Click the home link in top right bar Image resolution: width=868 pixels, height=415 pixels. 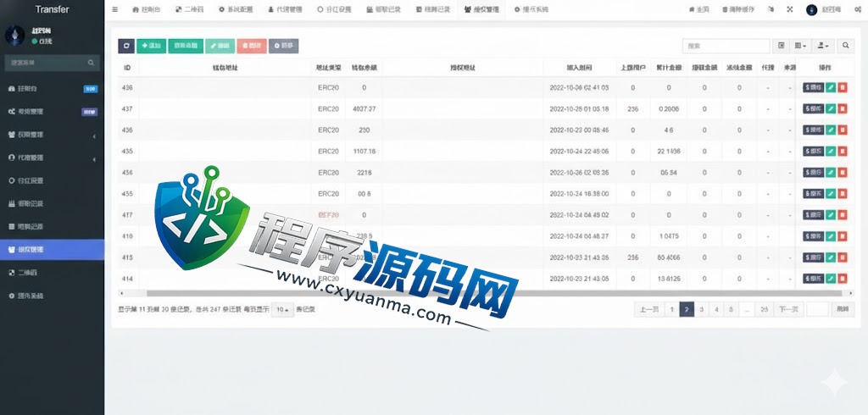pyautogui.click(x=698, y=9)
